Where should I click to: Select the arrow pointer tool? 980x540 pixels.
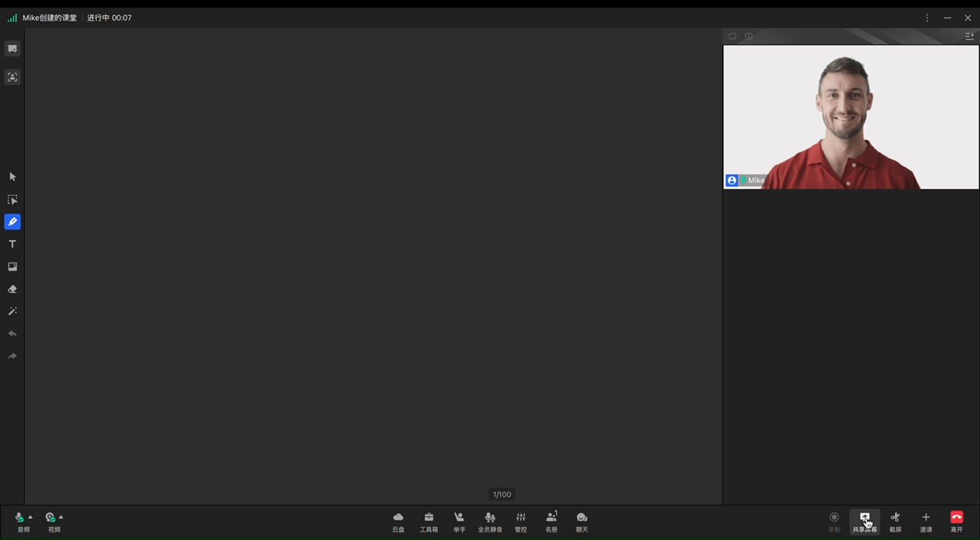[12, 177]
